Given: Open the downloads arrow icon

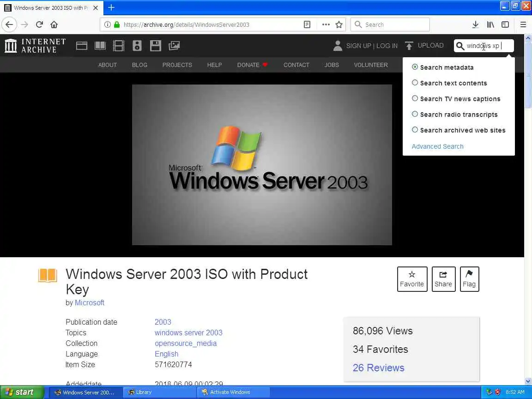Looking at the screenshot, I should click(475, 24).
